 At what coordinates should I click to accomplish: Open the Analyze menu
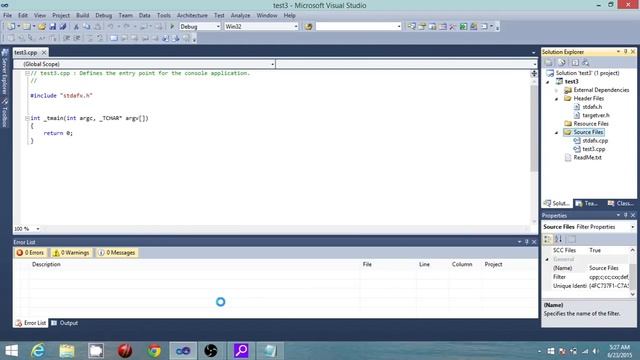point(240,16)
